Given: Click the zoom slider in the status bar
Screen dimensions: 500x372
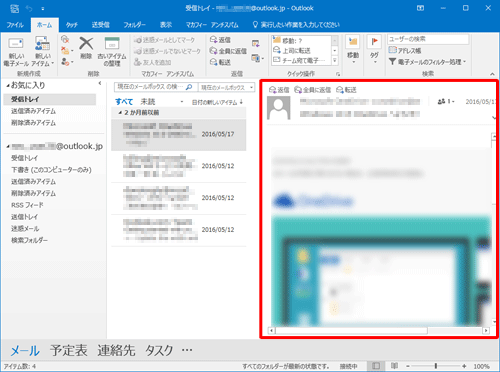Looking at the screenshot, I should 436,366.
